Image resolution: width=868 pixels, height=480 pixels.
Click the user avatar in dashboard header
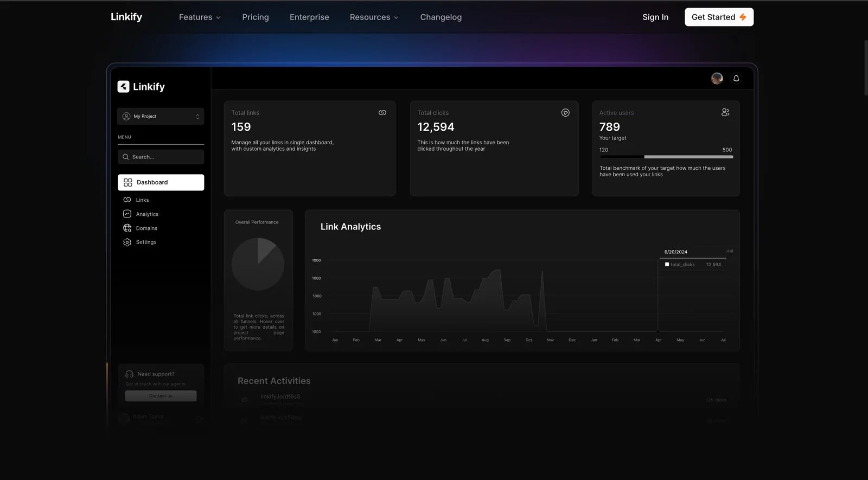[717, 78]
